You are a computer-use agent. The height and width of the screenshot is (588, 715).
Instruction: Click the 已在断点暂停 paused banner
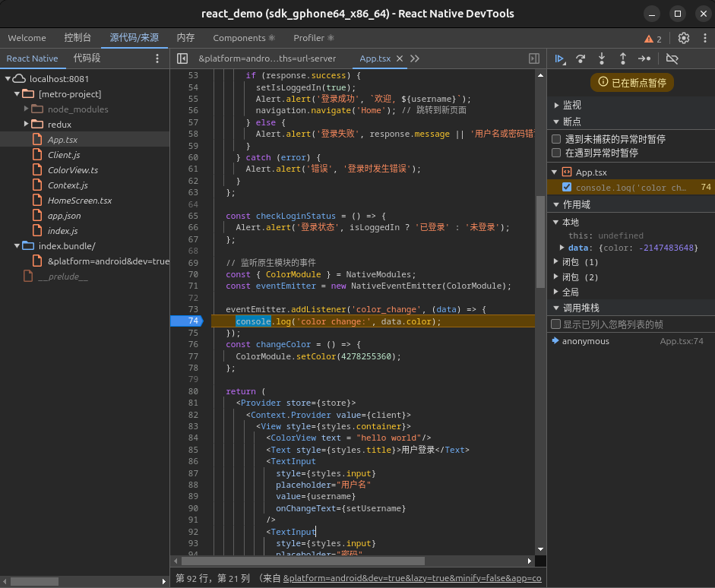632,83
